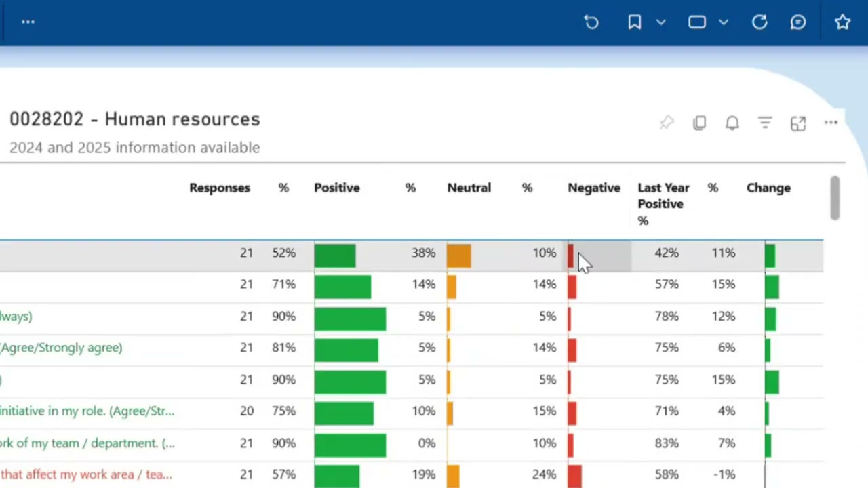Click the Change column header
The height and width of the screenshot is (488, 868).
pyautogui.click(x=768, y=188)
